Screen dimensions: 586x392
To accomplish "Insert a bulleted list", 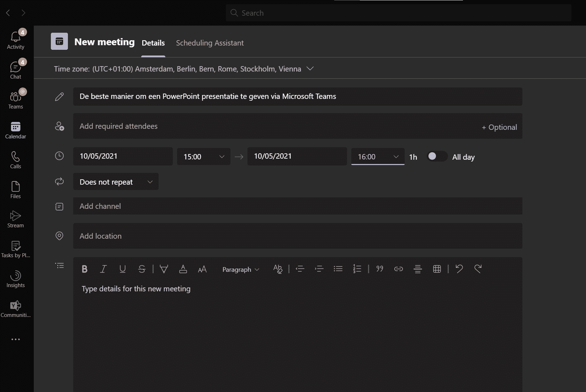I will pyautogui.click(x=338, y=269).
